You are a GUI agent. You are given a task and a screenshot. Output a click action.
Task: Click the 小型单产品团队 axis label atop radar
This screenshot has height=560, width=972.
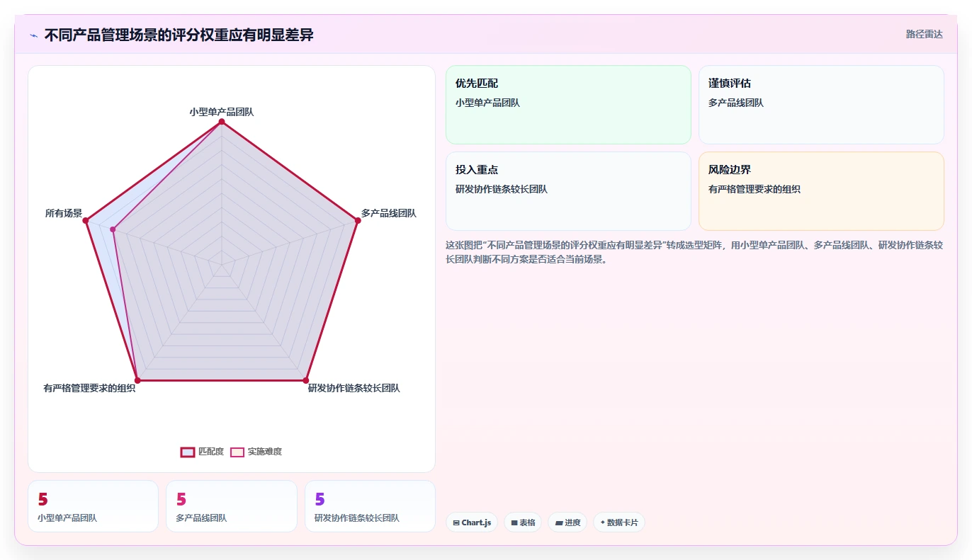222,112
